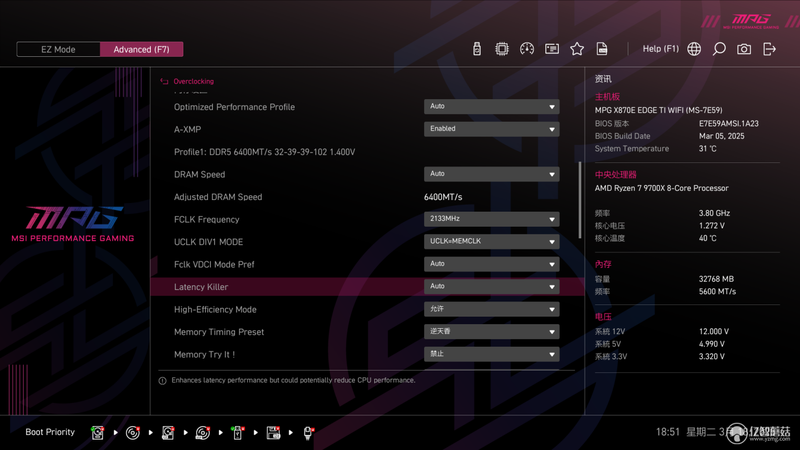The image size is (800, 450).
Task: Open FCLK Frequency 2133MHz dropdown
Action: [491, 219]
